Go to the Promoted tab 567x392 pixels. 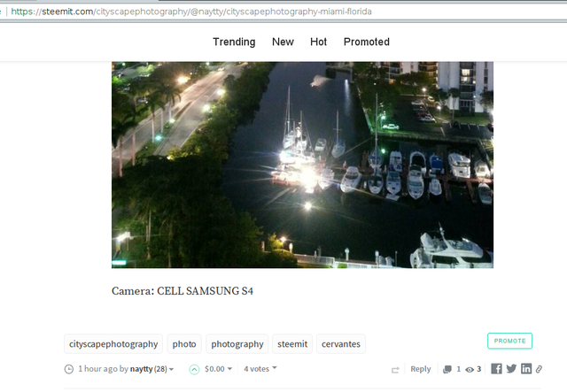point(366,42)
